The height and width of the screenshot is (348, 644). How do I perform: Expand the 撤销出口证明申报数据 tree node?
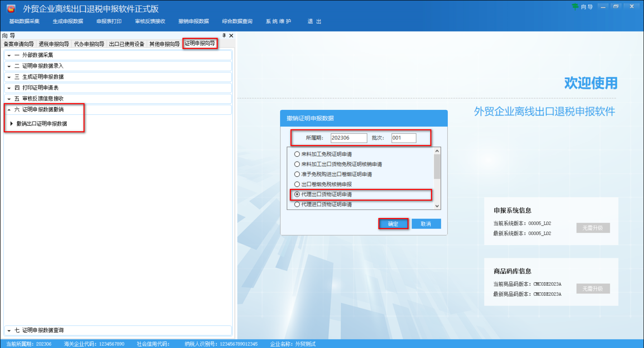(x=11, y=124)
